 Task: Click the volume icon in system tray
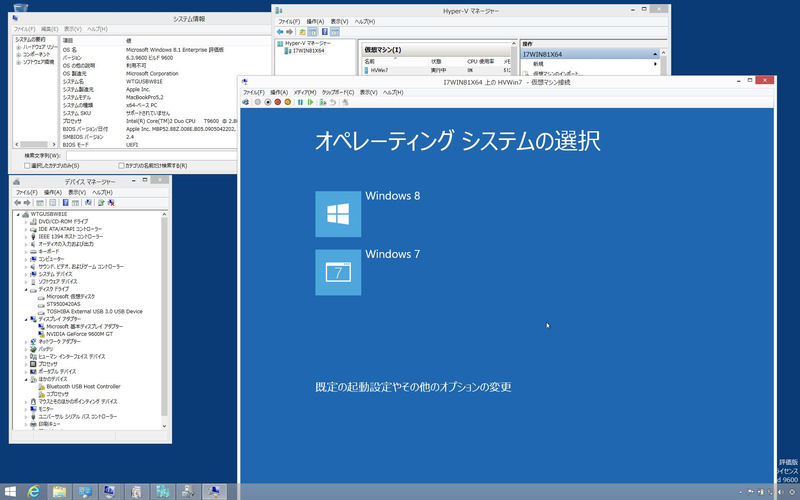click(x=781, y=492)
